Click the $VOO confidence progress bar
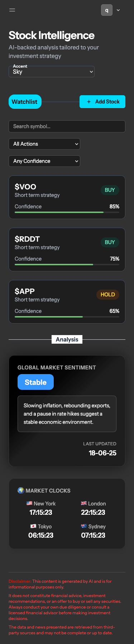Image resolution: width=134 pixels, height=644 pixels. [x=67, y=212]
